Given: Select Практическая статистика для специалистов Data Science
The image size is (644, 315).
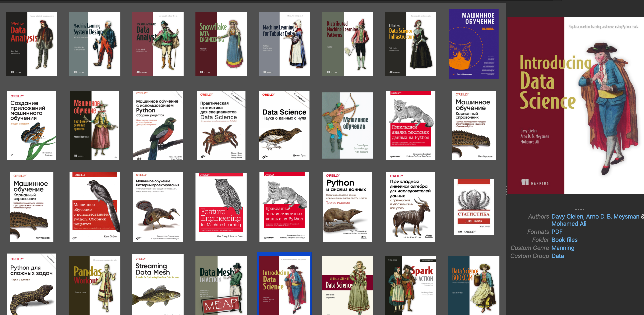Looking at the screenshot, I should (x=221, y=125).
